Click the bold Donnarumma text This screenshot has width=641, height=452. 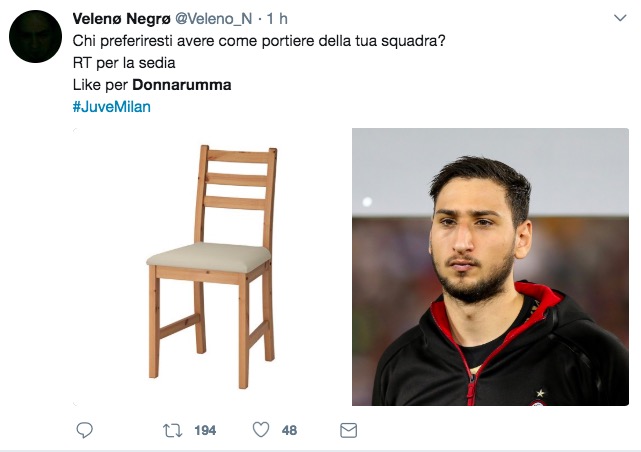point(182,85)
